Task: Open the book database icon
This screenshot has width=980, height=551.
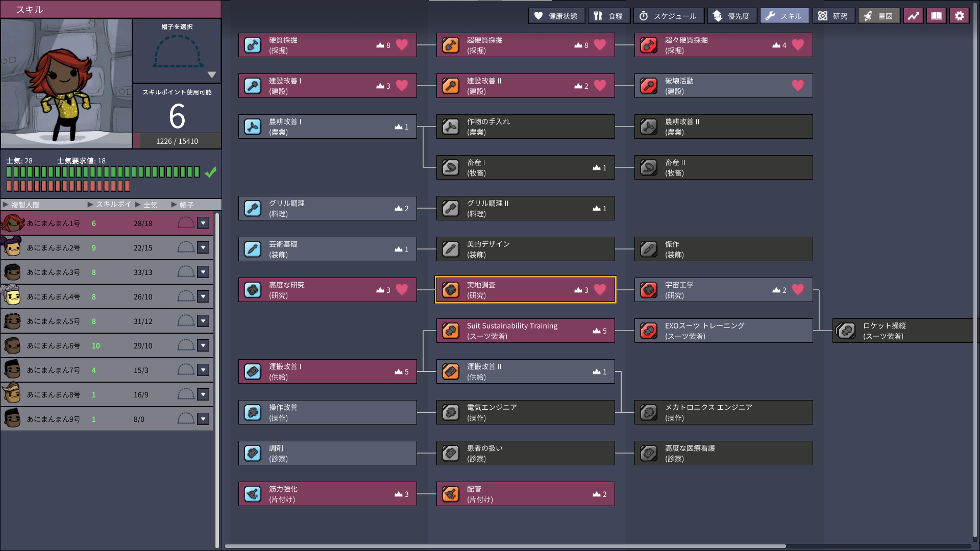Action: coord(936,16)
